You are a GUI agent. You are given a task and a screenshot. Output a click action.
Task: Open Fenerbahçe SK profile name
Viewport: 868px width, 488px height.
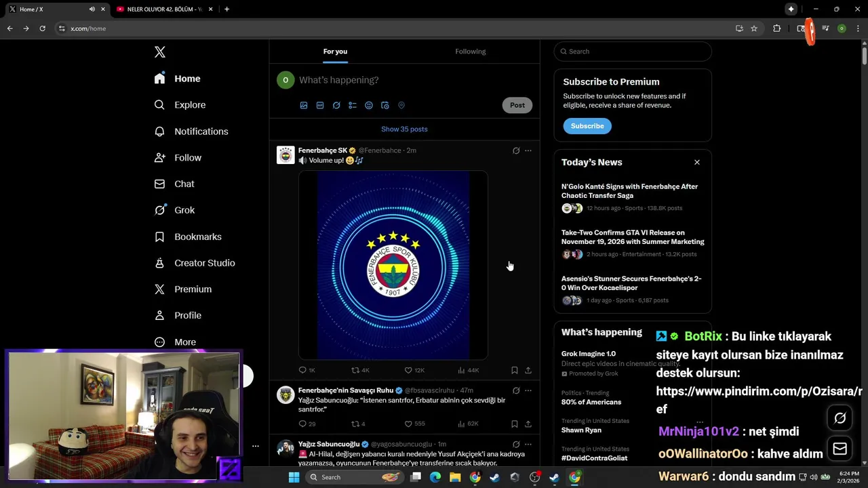pyautogui.click(x=323, y=150)
